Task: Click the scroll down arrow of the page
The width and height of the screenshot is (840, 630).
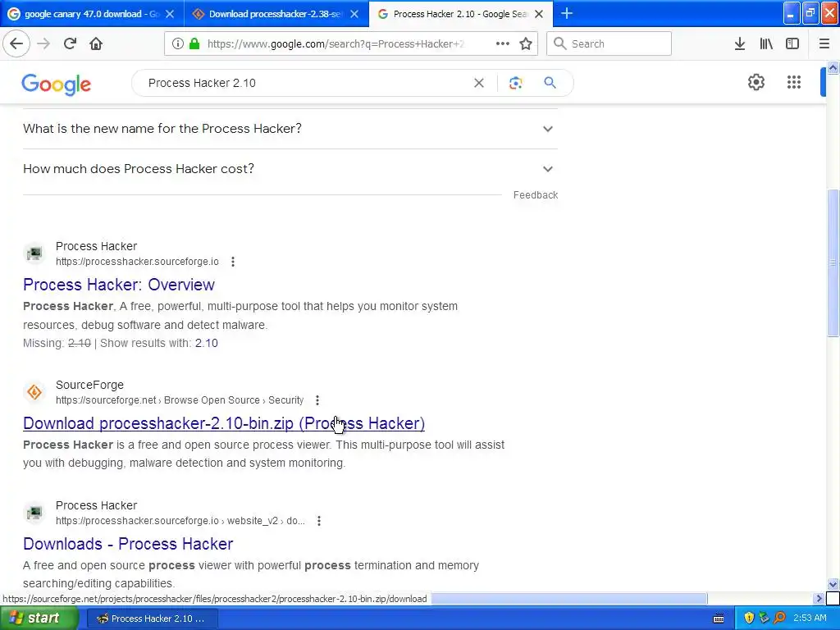Action: [833, 584]
